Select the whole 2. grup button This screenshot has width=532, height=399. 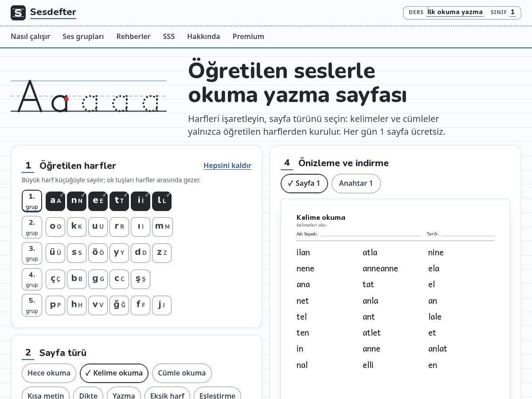(32, 227)
